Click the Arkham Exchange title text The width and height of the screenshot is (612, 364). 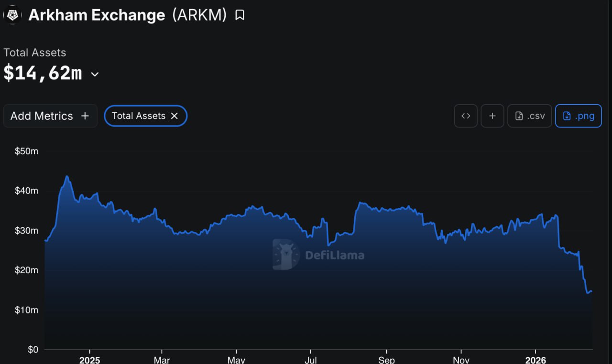coord(97,15)
